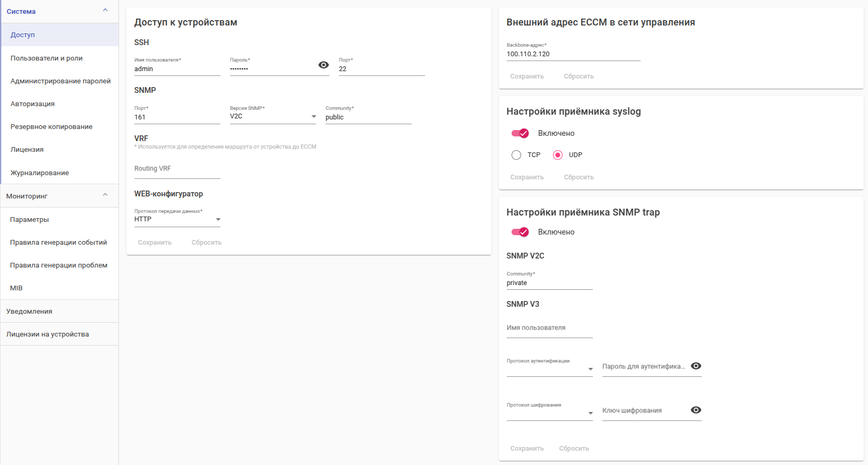Show the SSH password with eye icon
Screen dimensions: 868x465
pos(324,65)
